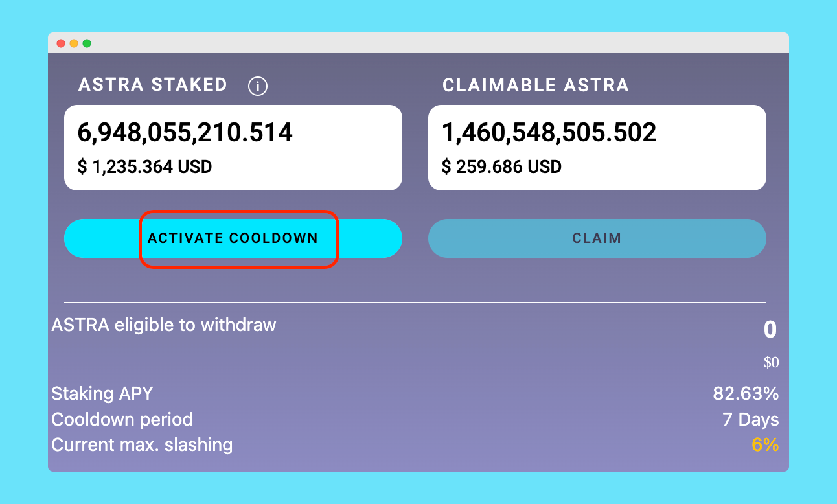
Task: Click the Cooldown period label
Action: coord(122,419)
